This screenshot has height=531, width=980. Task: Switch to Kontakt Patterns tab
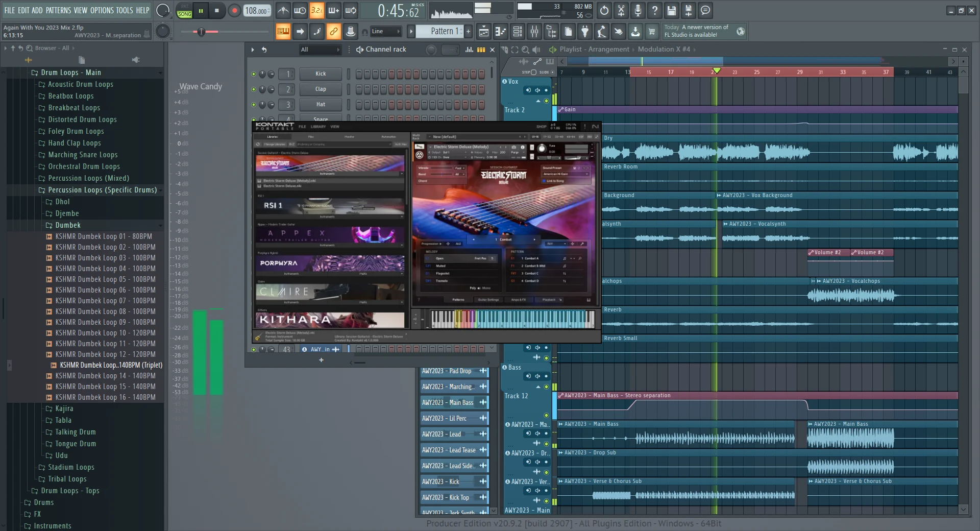click(458, 300)
